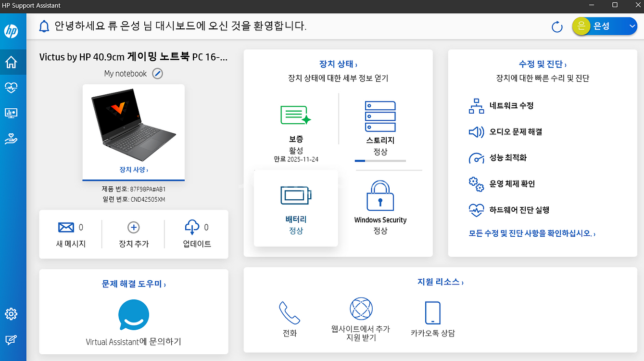The width and height of the screenshot is (644, 361).
Task: Click 하드웨어 진단 실행 heart icon
Action: point(476,210)
